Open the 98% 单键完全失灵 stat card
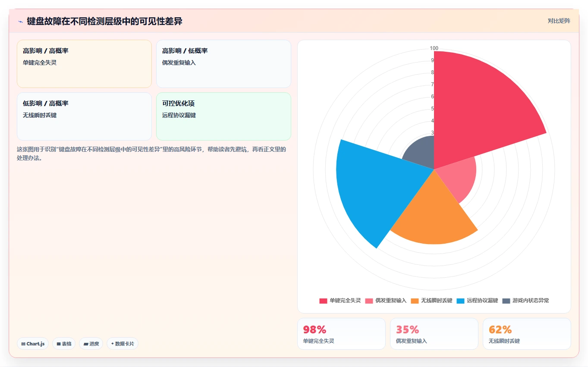The width and height of the screenshot is (588, 367). (341, 334)
